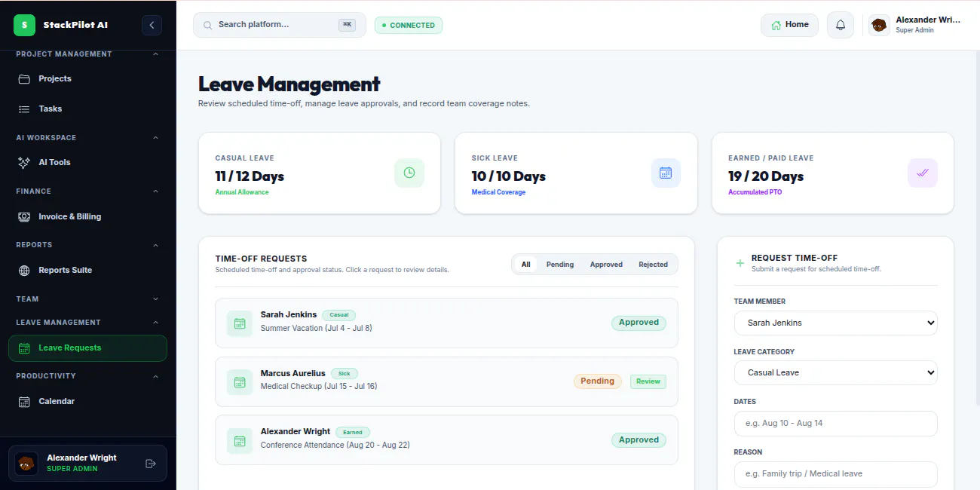This screenshot has height=490, width=980.
Task: Collapse the Reports section
Action: tap(87, 245)
